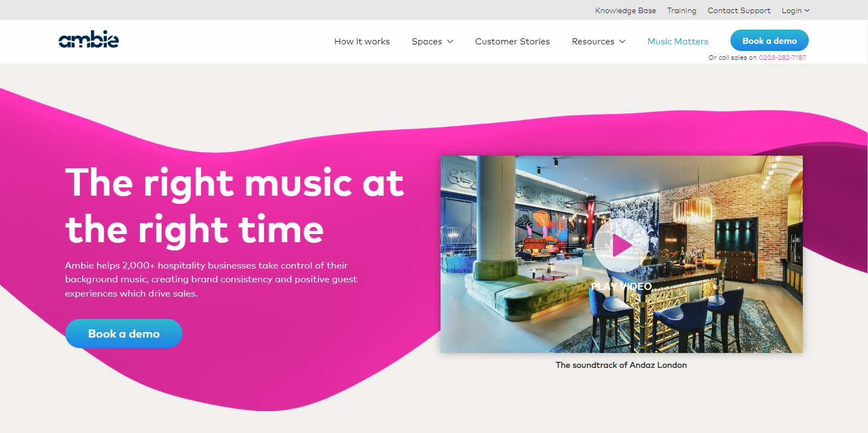Expand the Resources dropdown chevron
Image resolution: width=868 pixels, height=433 pixels.
tap(622, 42)
